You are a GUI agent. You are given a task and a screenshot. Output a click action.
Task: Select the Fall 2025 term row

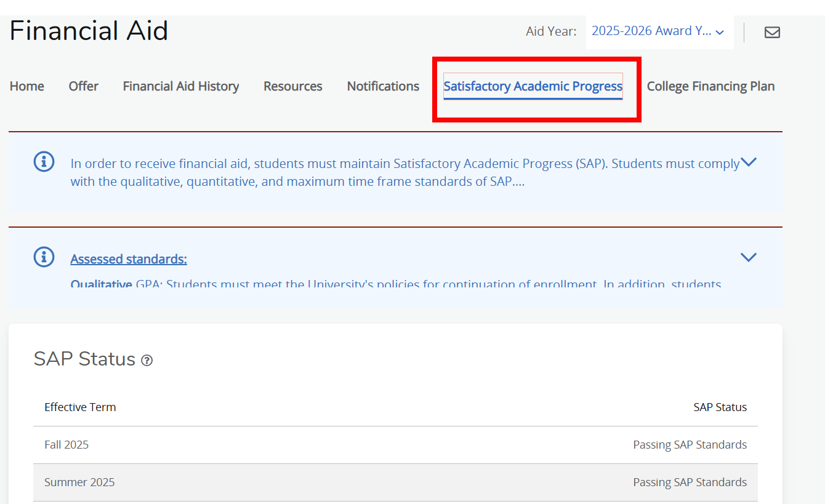[x=66, y=444]
